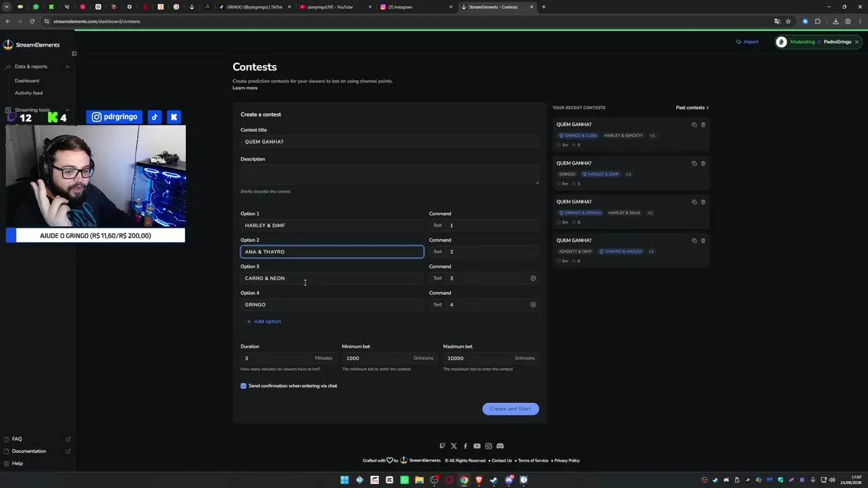Copy the GRINGO & GRINGA recent contest

(694, 202)
